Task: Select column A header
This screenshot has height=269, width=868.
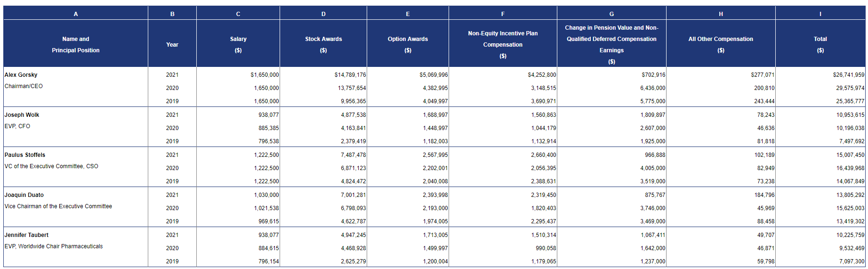Action: point(75,14)
